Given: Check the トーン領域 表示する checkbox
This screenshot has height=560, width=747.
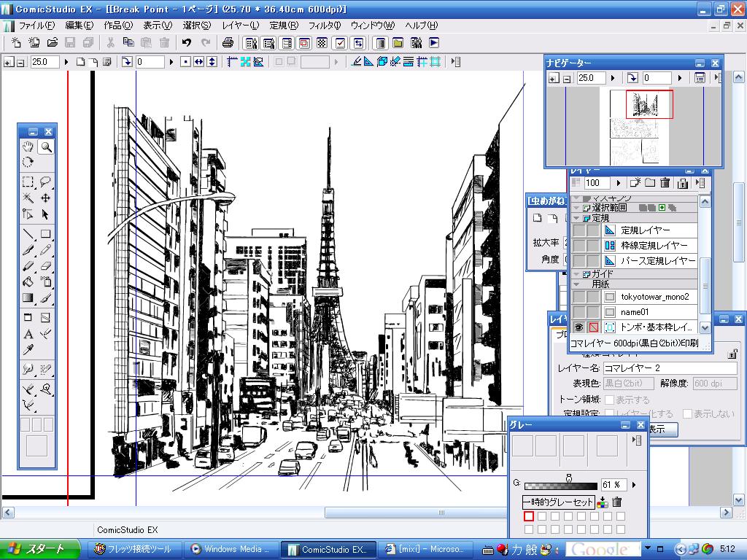Looking at the screenshot, I should (609, 400).
